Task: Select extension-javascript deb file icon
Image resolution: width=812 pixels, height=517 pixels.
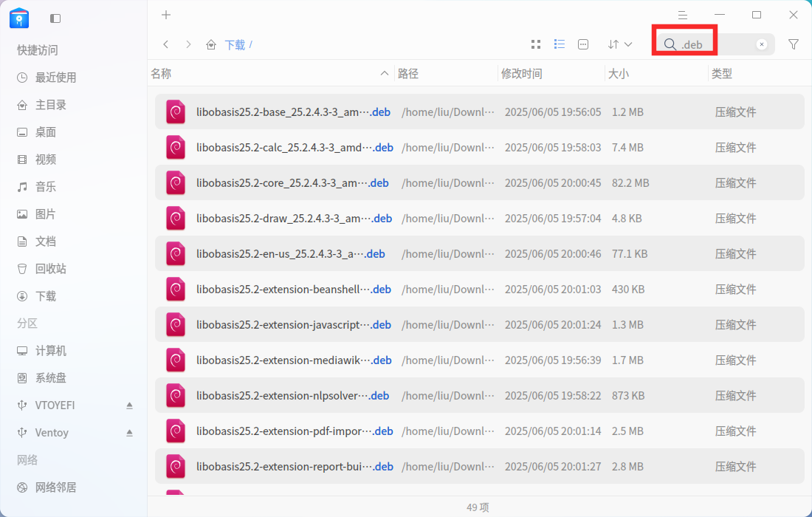Action: (176, 325)
